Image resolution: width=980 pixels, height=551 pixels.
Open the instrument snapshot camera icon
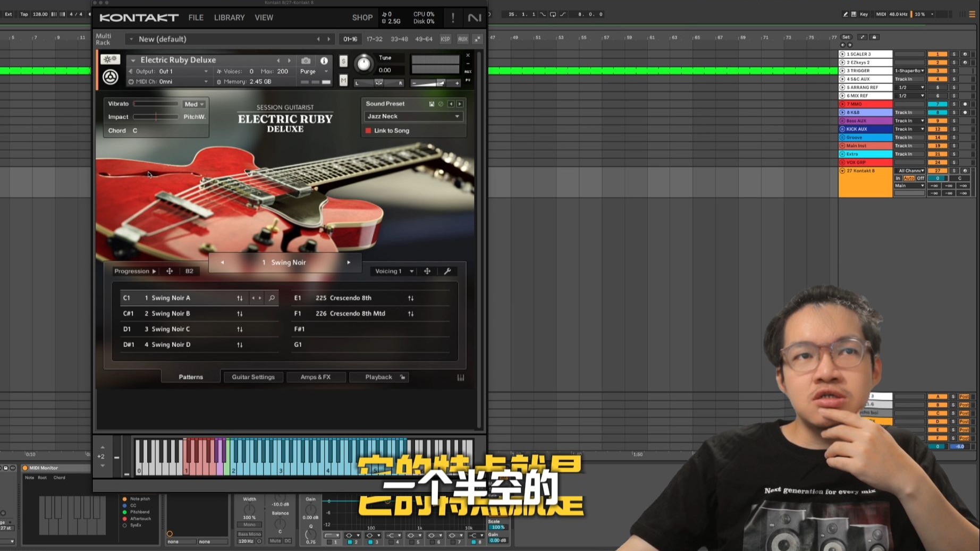pyautogui.click(x=306, y=61)
